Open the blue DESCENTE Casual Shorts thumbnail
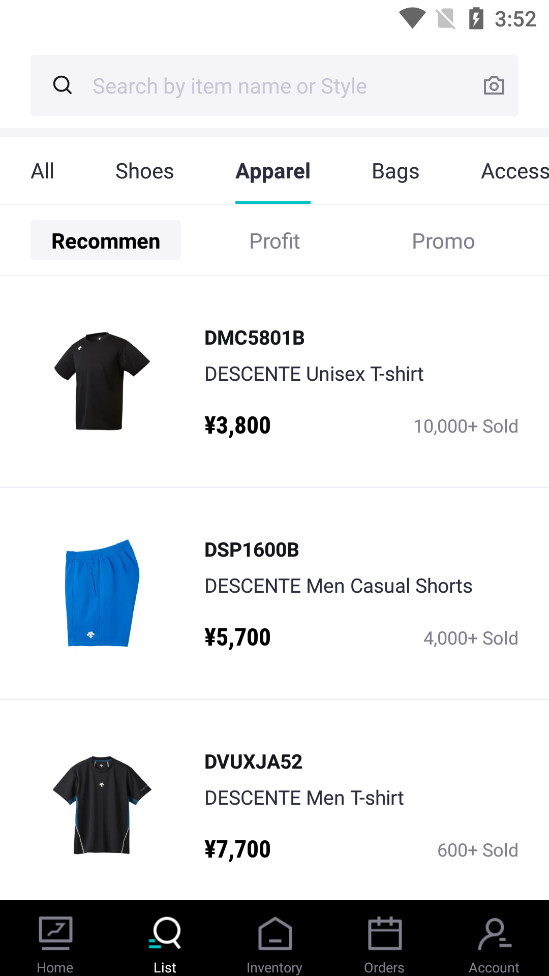 (102, 593)
